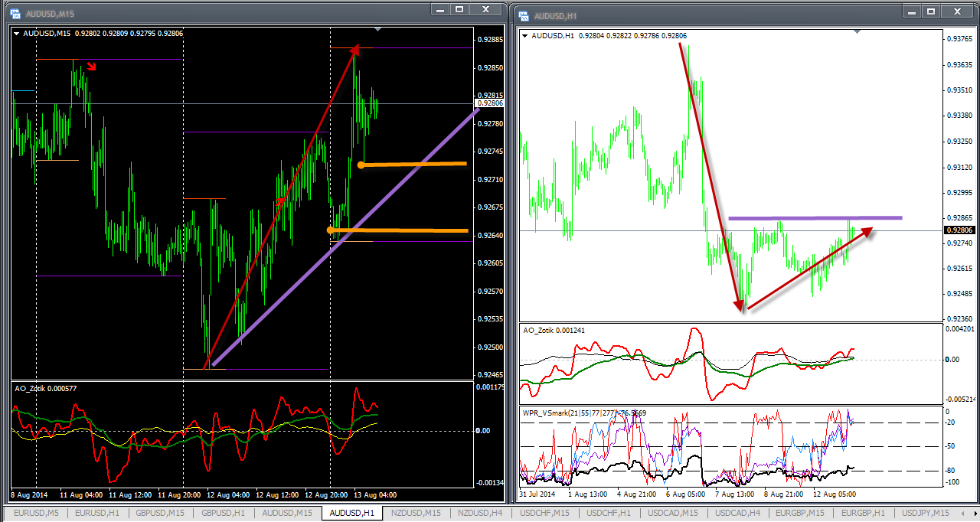Click chart shift triangle marker on M15 chart
This screenshot has width=980, height=522.
(x=377, y=30)
